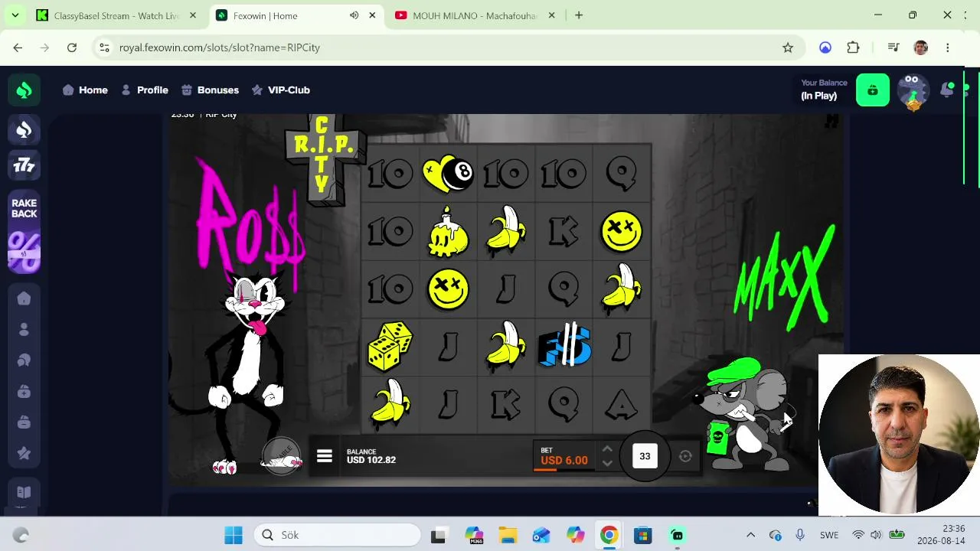Go to Home in top navigation
Image resolution: width=980 pixels, height=551 pixels.
(x=85, y=90)
